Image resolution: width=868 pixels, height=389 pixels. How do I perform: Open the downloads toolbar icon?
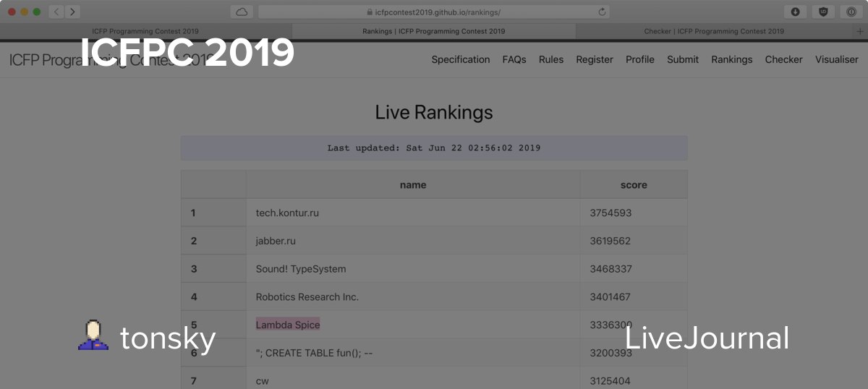795,12
